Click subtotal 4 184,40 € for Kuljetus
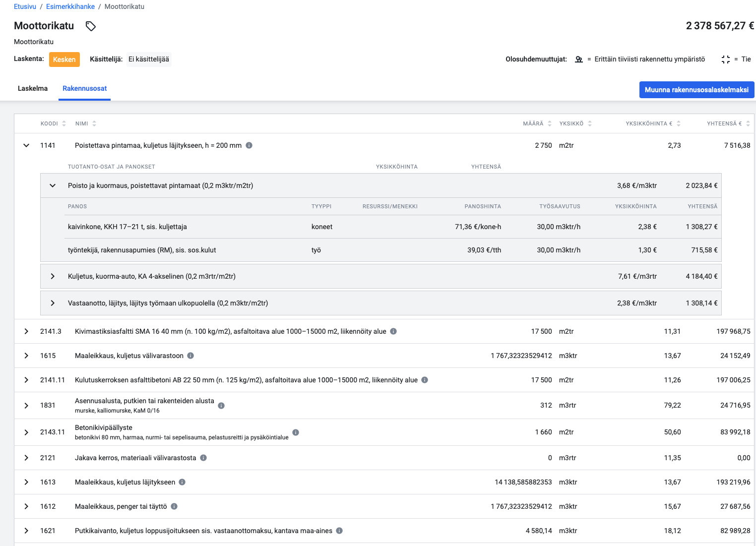The width and height of the screenshot is (756, 546). (x=701, y=276)
